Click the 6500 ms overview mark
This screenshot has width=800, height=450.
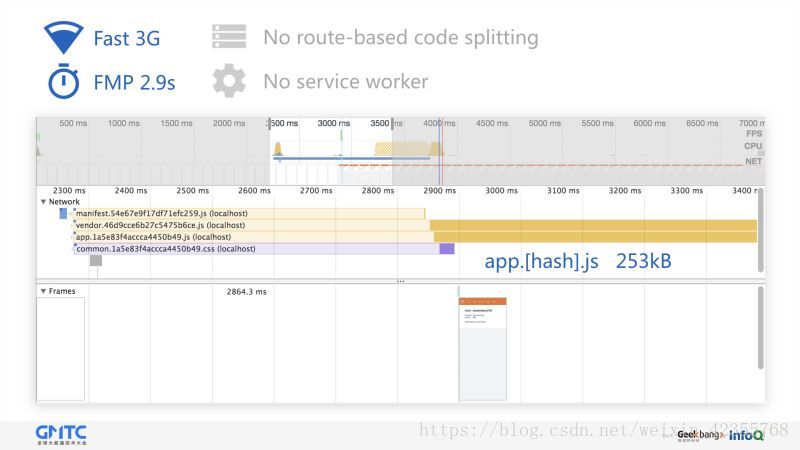tap(702, 123)
